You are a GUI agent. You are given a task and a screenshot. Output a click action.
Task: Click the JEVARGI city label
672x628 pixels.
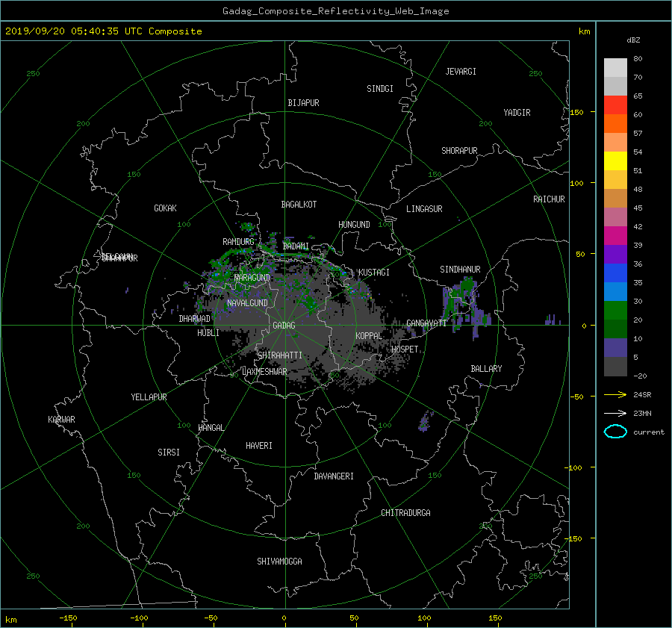point(461,72)
